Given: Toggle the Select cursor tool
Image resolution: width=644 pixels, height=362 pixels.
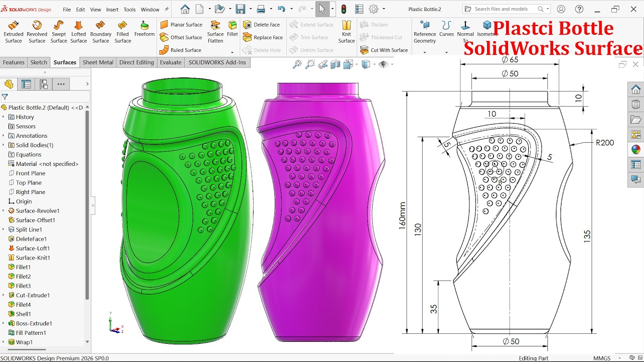Looking at the screenshot, I should click(x=321, y=9).
